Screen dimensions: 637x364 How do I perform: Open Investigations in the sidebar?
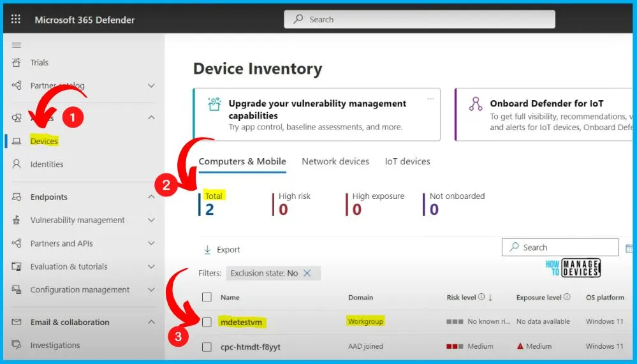pos(55,346)
